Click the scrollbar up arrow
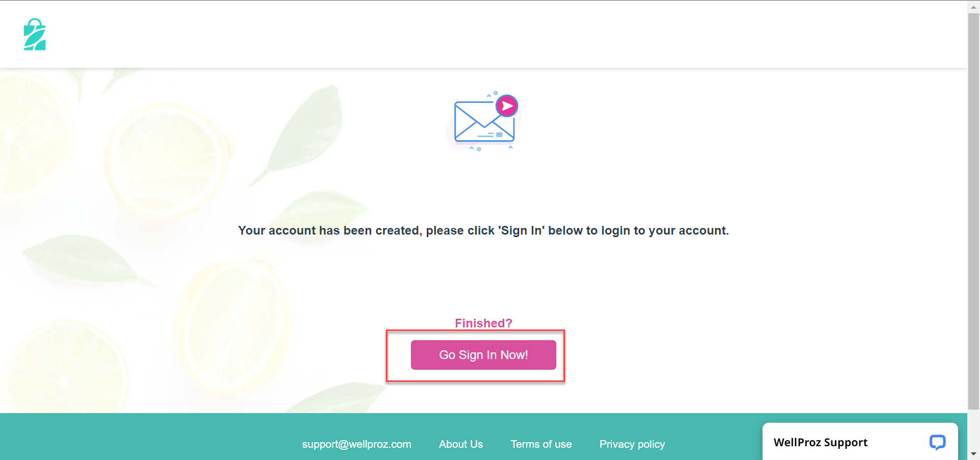 click(973, 6)
